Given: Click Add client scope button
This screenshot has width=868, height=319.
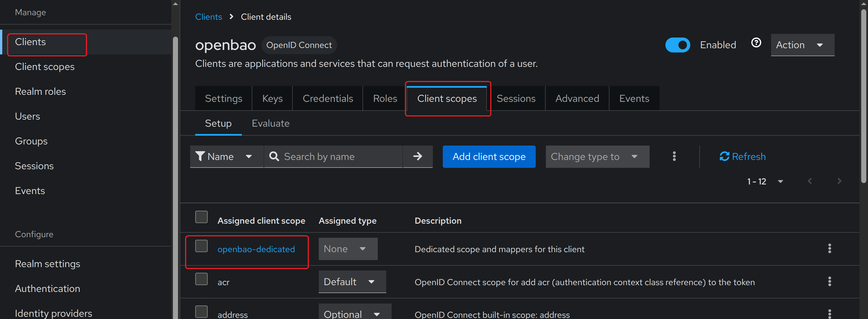Looking at the screenshot, I should click(489, 157).
